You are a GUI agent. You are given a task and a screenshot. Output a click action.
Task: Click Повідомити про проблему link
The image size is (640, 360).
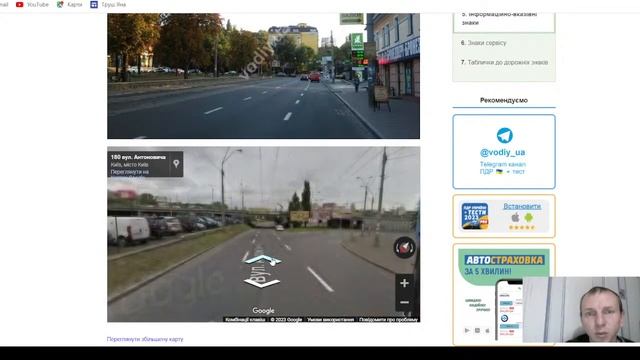[388, 320]
